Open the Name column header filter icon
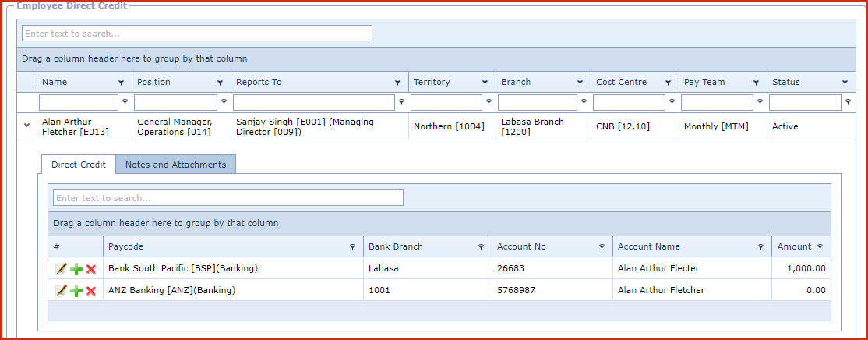 click(121, 83)
